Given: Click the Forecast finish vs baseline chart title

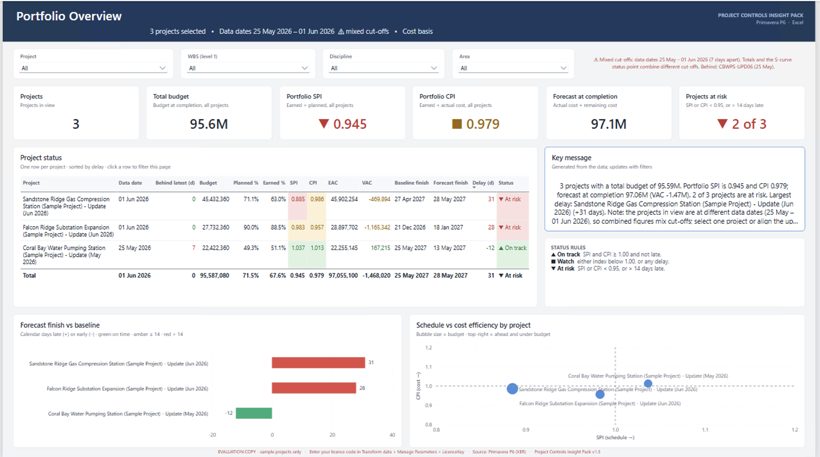Looking at the screenshot, I should pyautogui.click(x=60, y=325).
